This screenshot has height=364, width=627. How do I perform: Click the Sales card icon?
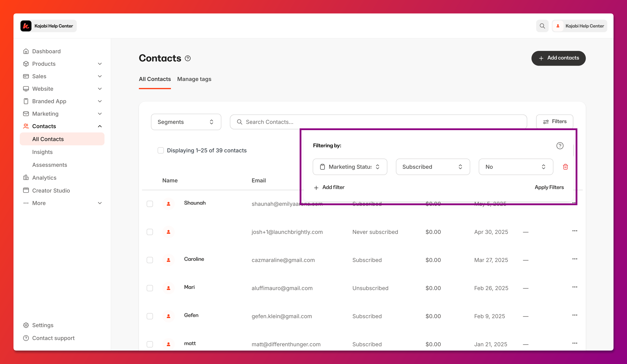pyautogui.click(x=26, y=76)
